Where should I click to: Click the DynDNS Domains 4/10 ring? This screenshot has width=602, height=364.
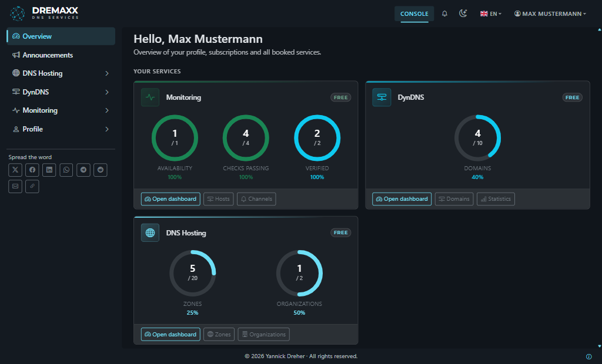click(477, 138)
